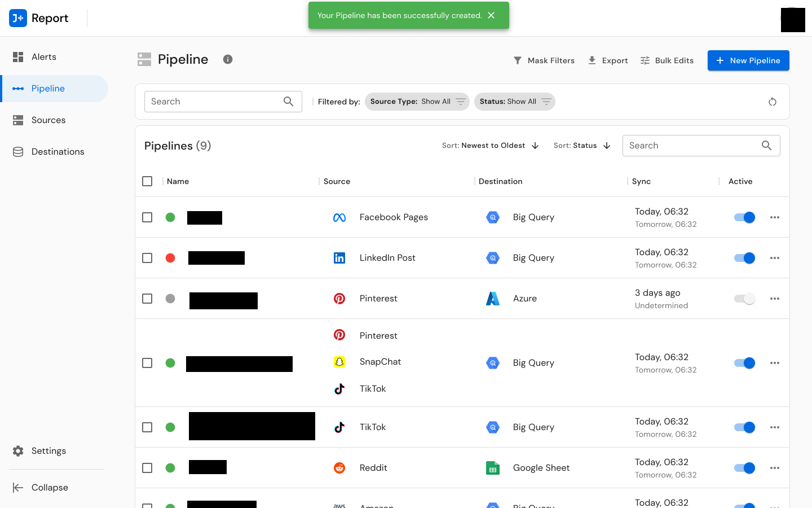Open the Source Type filter dropdown

pyautogui.click(x=417, y=102)
